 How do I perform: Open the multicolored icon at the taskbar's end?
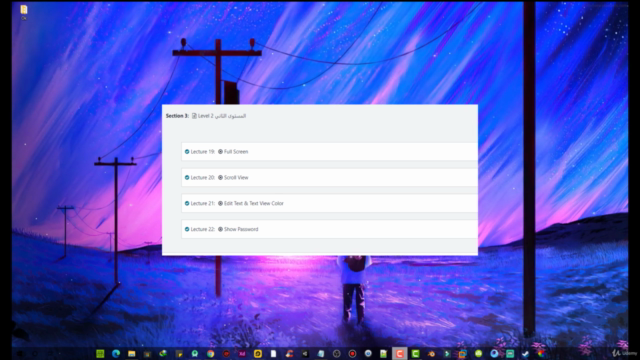[541, 353]
